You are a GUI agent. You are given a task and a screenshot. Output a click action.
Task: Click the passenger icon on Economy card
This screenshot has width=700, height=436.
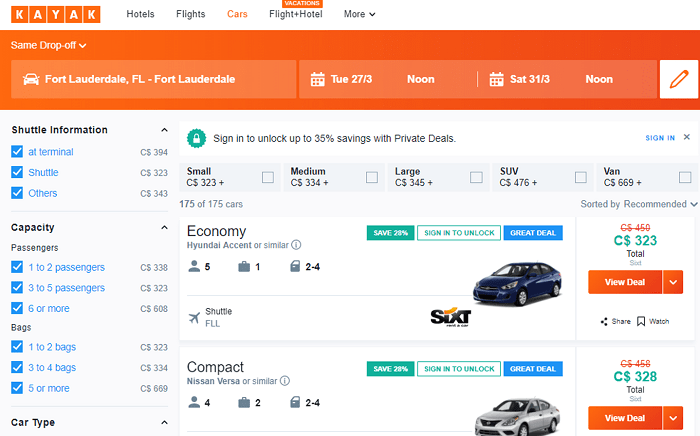tap(194, 266)
